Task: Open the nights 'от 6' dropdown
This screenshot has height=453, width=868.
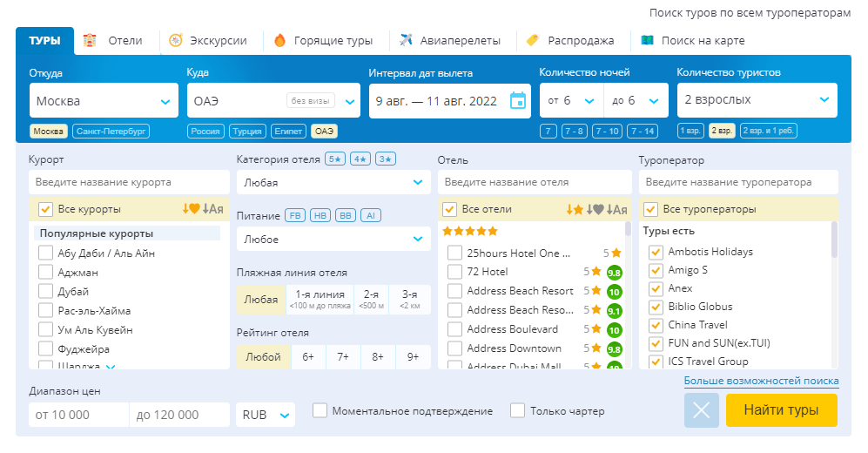Action: pyautogui.click(x=571, y=100)
